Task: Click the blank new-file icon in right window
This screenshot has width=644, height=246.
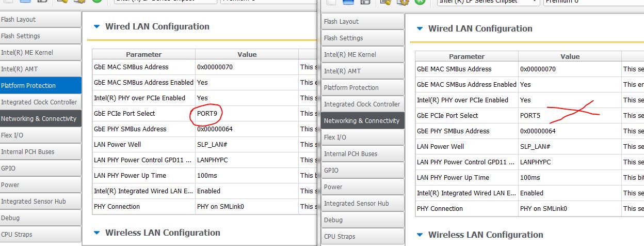Action: tap(331, 2)
